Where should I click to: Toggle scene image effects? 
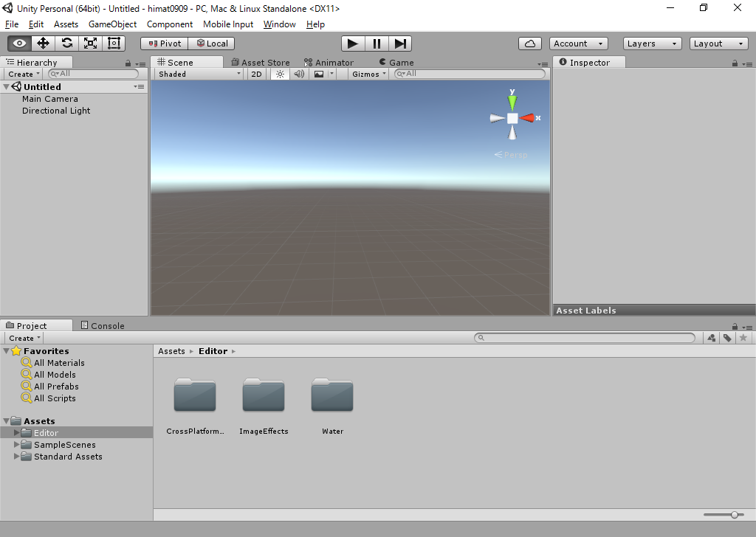click(319, 74)
